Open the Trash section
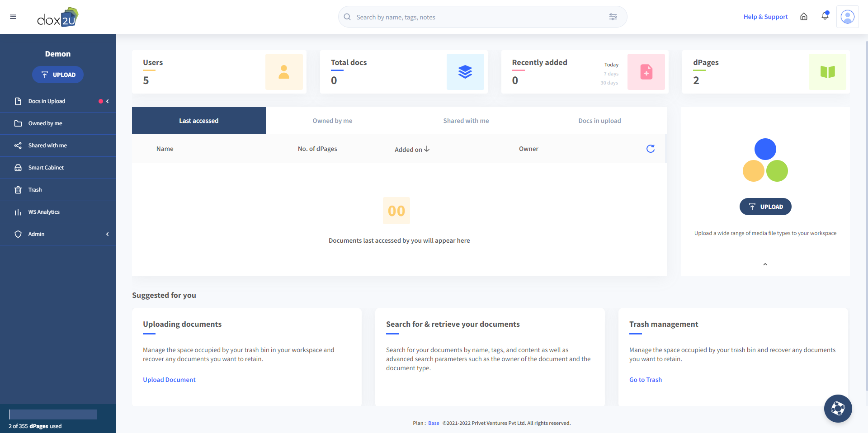868x433 pixels. click(34, 189)
